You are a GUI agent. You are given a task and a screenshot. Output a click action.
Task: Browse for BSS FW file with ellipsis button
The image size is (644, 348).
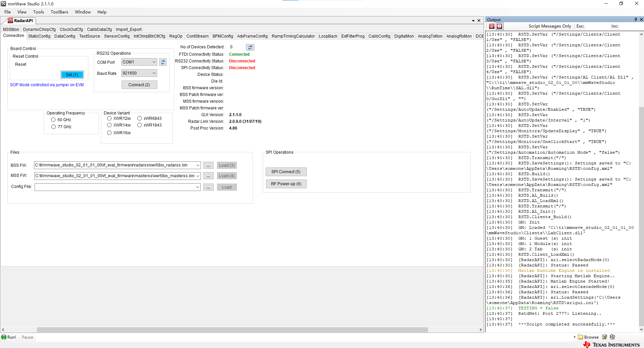pos(208,165)
